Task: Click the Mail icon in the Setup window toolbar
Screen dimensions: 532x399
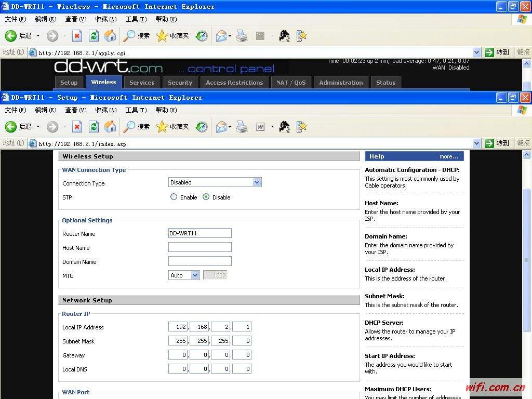Action: pos(221,127)
